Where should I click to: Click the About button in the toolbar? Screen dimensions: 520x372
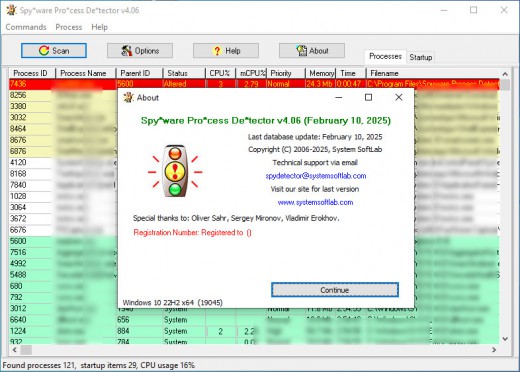pyautogui.click(x=312, y=51)
